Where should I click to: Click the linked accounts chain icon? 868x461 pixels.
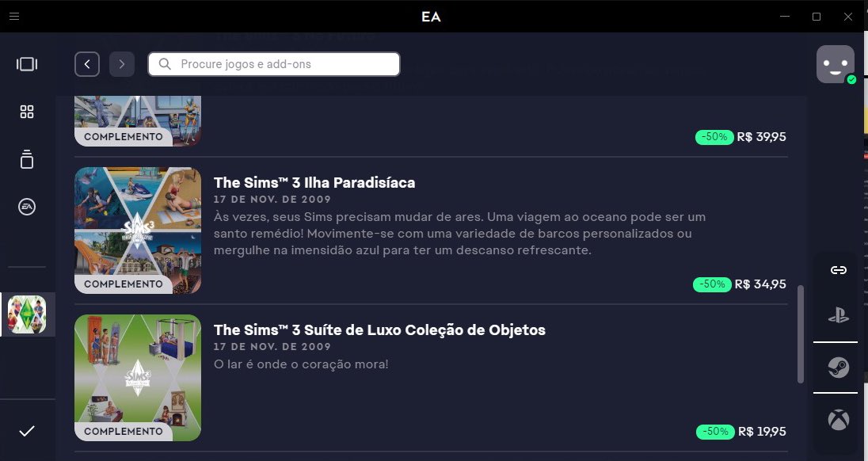(839, 270)
